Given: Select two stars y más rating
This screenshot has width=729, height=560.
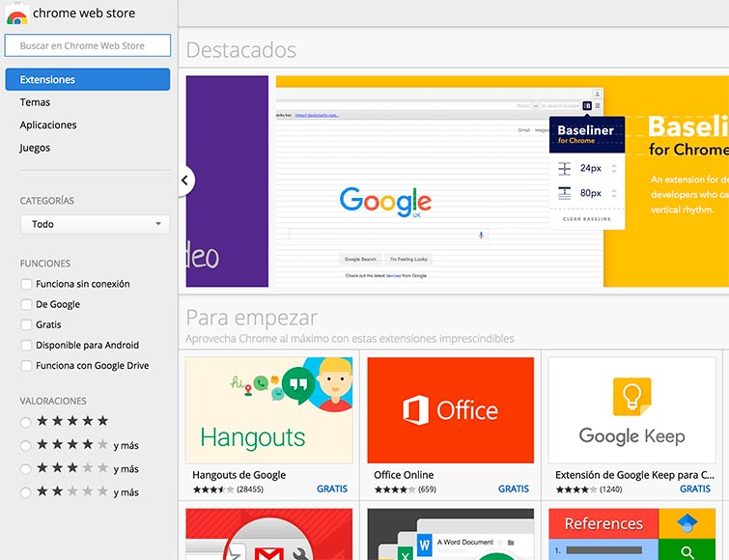Looking at the screenshot, I should [x=25, y=492].
